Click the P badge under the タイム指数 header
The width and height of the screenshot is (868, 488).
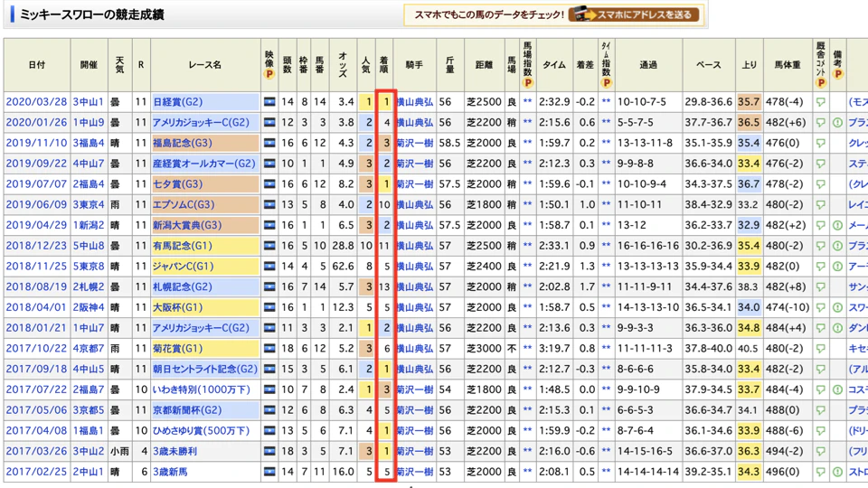click(606, 83)
